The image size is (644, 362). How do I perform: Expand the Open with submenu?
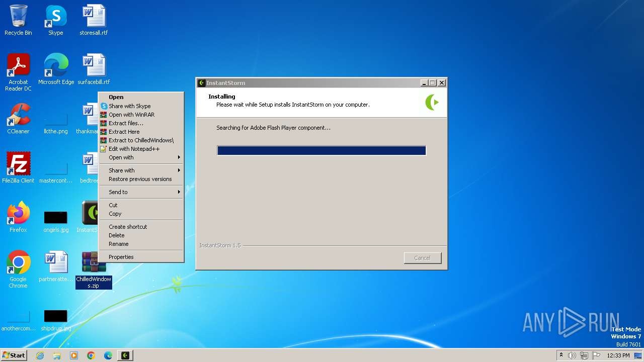(141, 157)
